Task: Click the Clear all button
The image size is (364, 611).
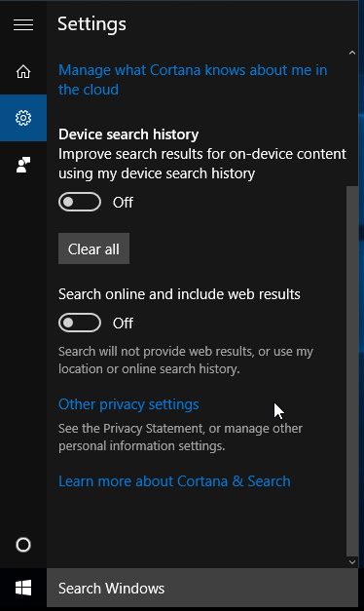Action: point(93,248)
